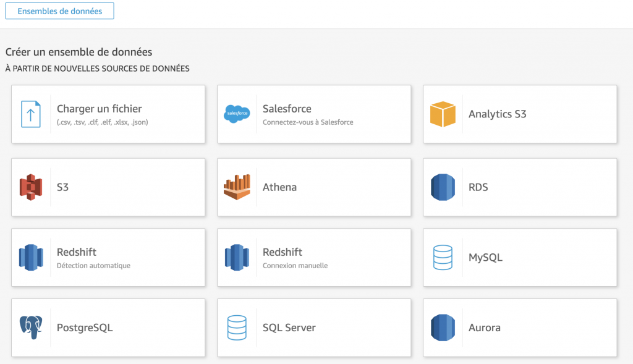This screenshot has width=633, height=364.
Task: Click the Aurora database icon
Action: pos(443,328)
